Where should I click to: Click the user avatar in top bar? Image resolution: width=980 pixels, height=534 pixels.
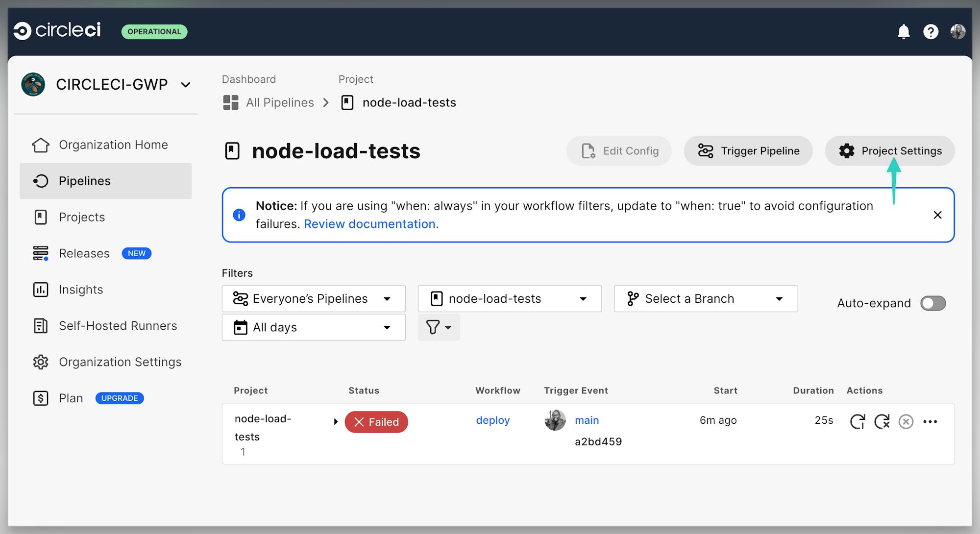(x=957, y=32)
